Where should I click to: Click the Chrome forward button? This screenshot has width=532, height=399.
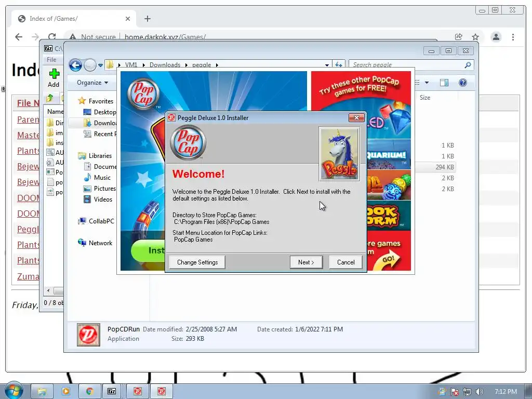(35, 37)
